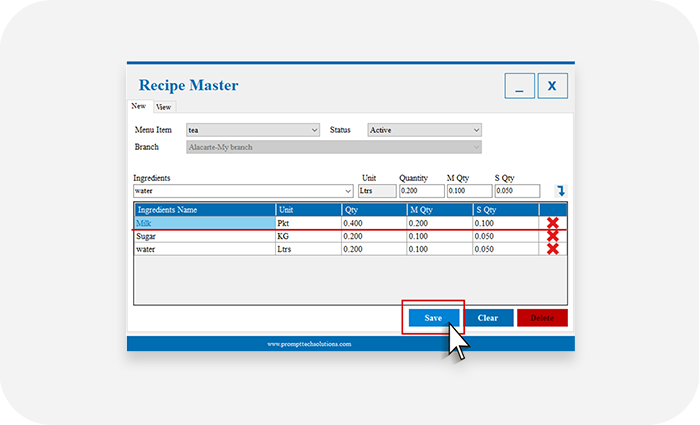Click water row's Qty cell 0.200
The width and height of the screenshot is (700, 425).
[374, 249]
